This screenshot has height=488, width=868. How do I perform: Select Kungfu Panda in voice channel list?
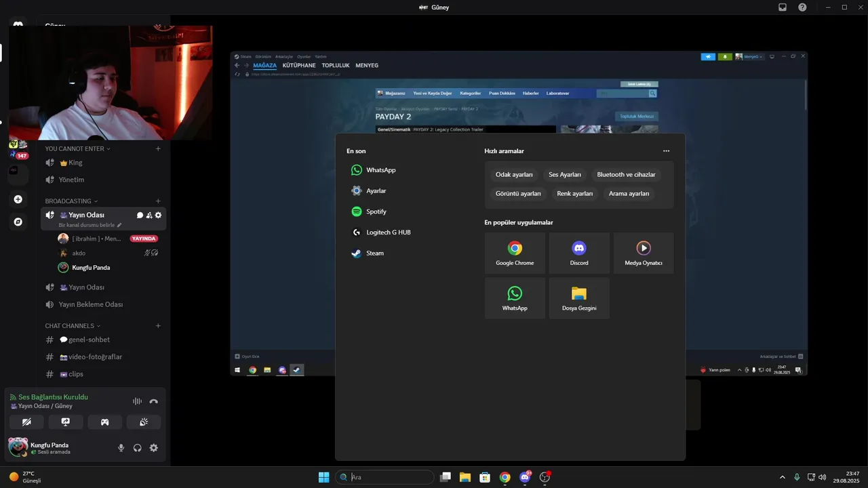pos(108,268)
